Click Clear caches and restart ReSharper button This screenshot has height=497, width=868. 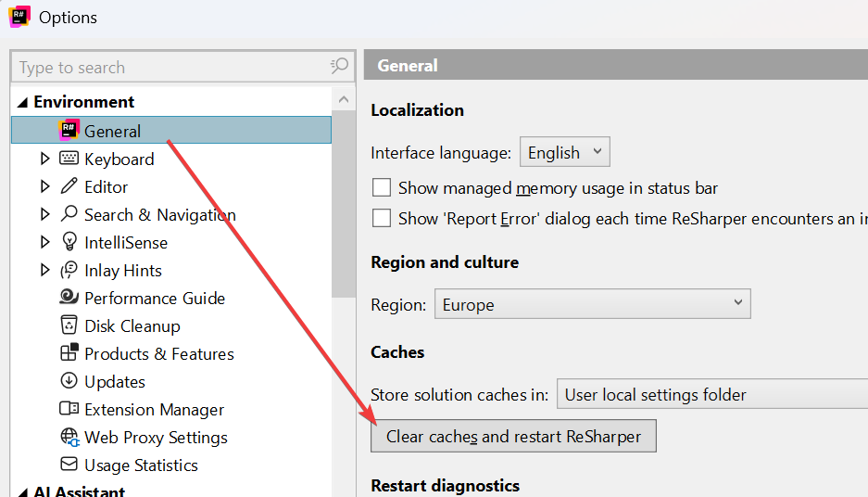point(513,436)
